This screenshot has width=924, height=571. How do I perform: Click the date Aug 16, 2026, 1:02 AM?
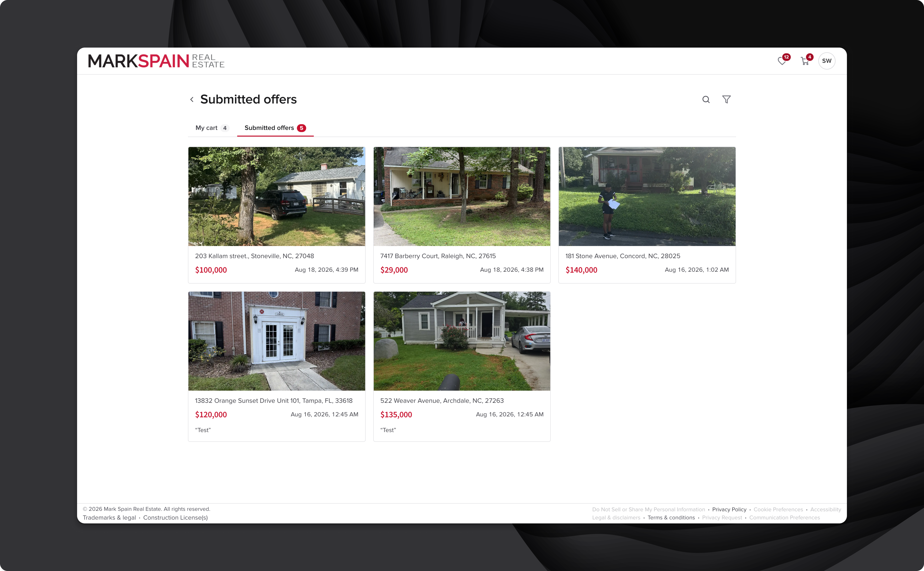697,270
